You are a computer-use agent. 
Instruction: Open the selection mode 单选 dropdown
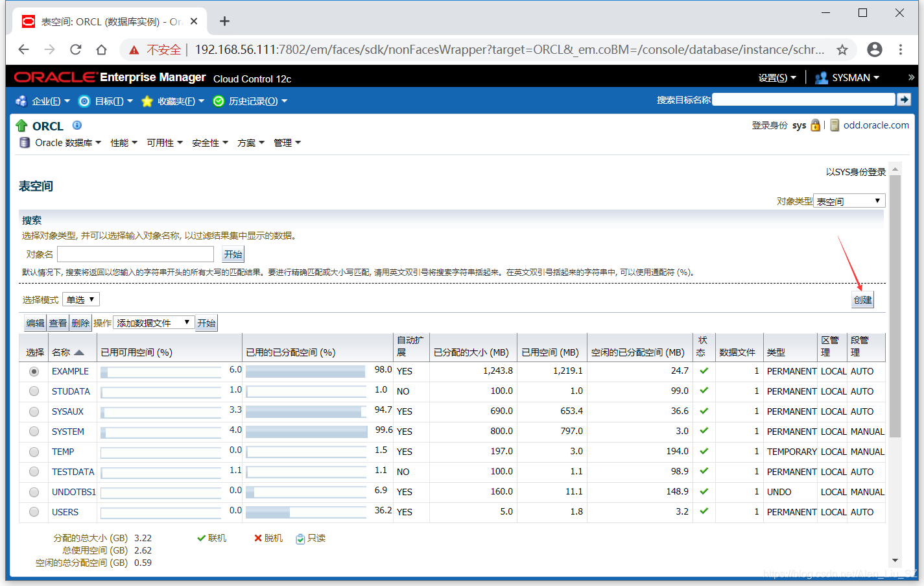pos(81,299)
